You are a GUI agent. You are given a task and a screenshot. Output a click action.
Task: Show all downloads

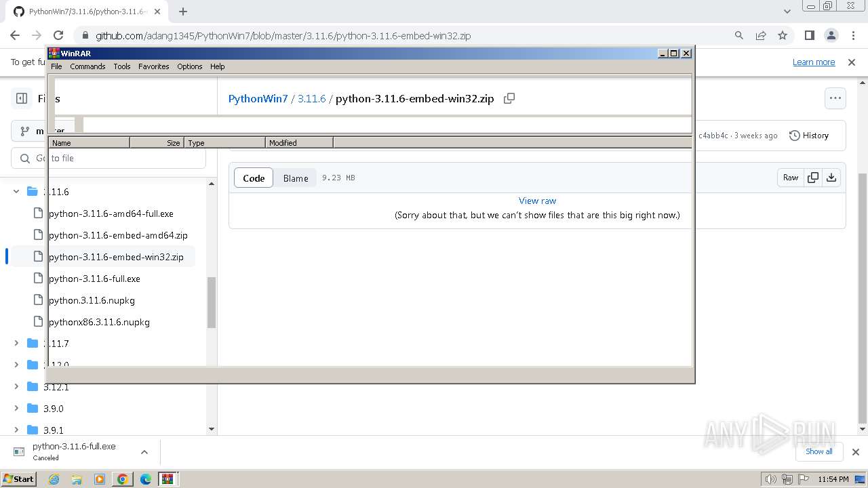click(x=818, y=451)
